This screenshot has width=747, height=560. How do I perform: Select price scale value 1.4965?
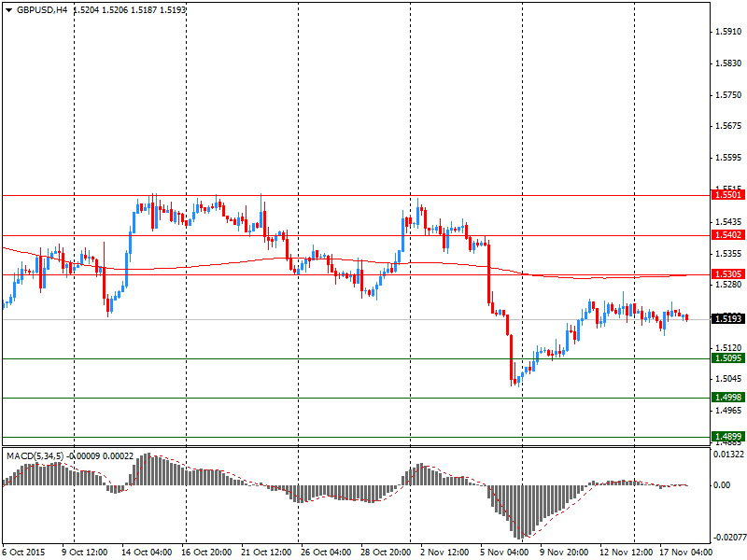pos(728,411)
